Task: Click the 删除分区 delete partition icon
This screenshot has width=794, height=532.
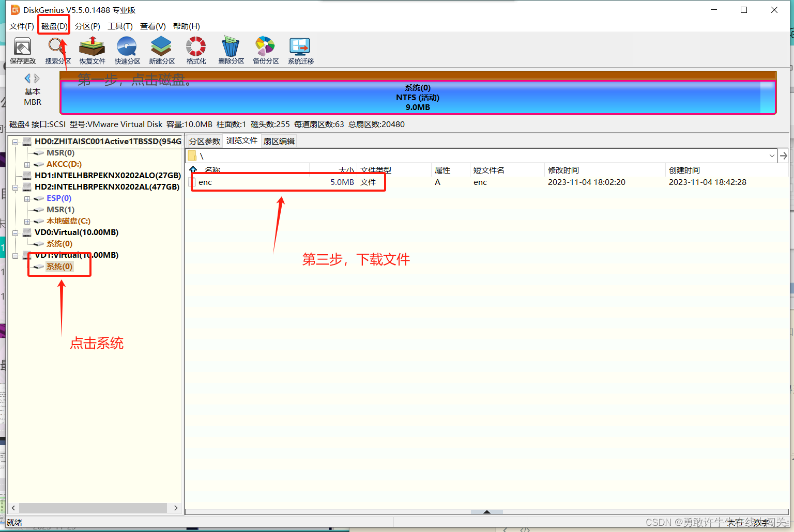Action: point(231,50)
